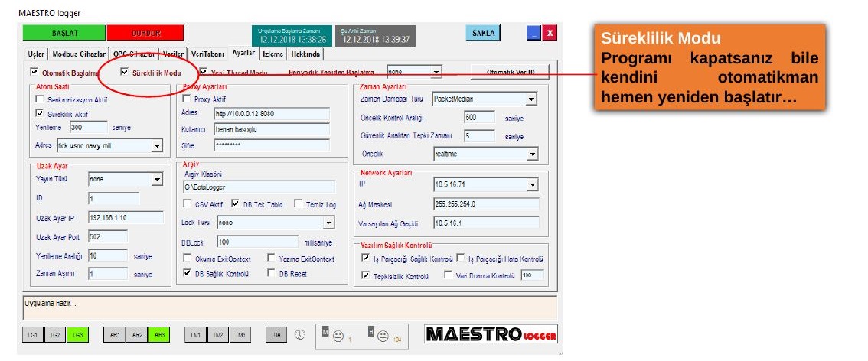
Task: Open Yayın Türü dropdown
Action: [x=157, y=180]
